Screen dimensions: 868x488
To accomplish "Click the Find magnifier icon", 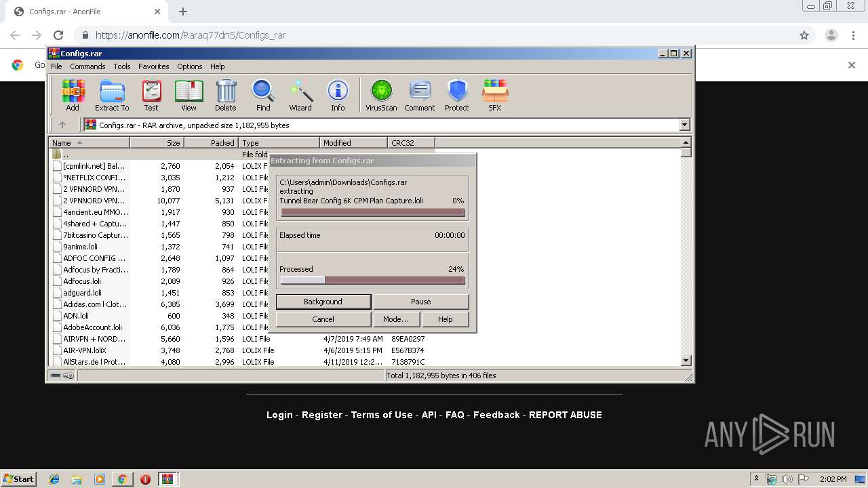I will pos(263,95).
